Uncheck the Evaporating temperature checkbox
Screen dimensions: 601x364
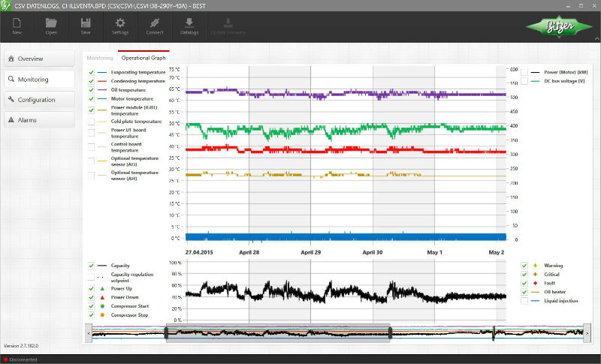coord(91,72)
